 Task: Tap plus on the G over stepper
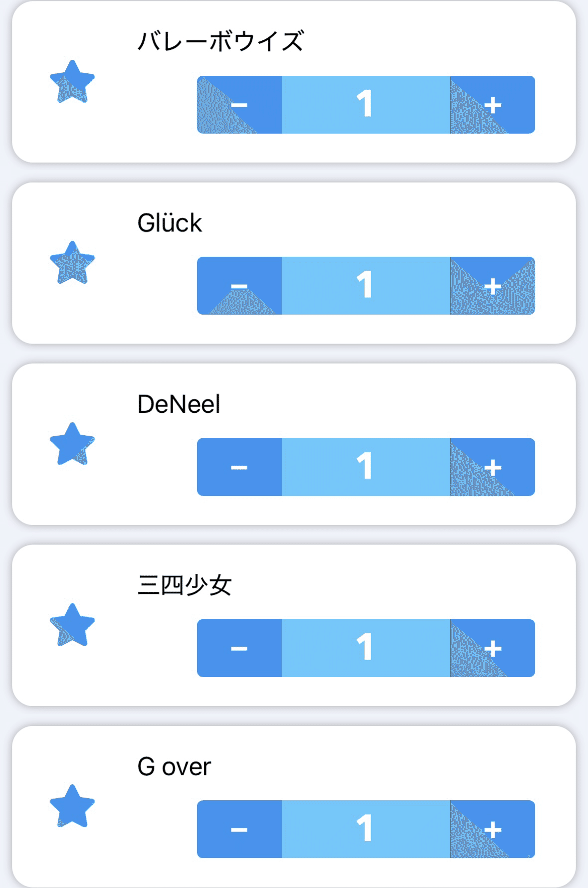pyautogui.click(x=492, y=829)
